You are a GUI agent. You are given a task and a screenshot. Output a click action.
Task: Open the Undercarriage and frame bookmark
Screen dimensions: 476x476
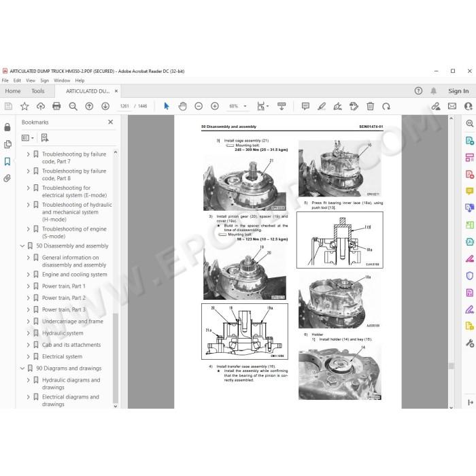73,321
